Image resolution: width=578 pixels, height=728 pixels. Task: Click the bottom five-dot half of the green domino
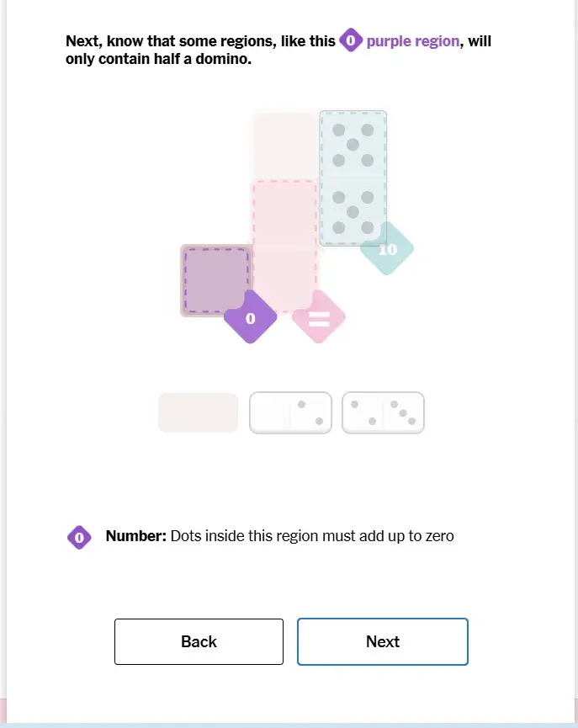(353, 212)
